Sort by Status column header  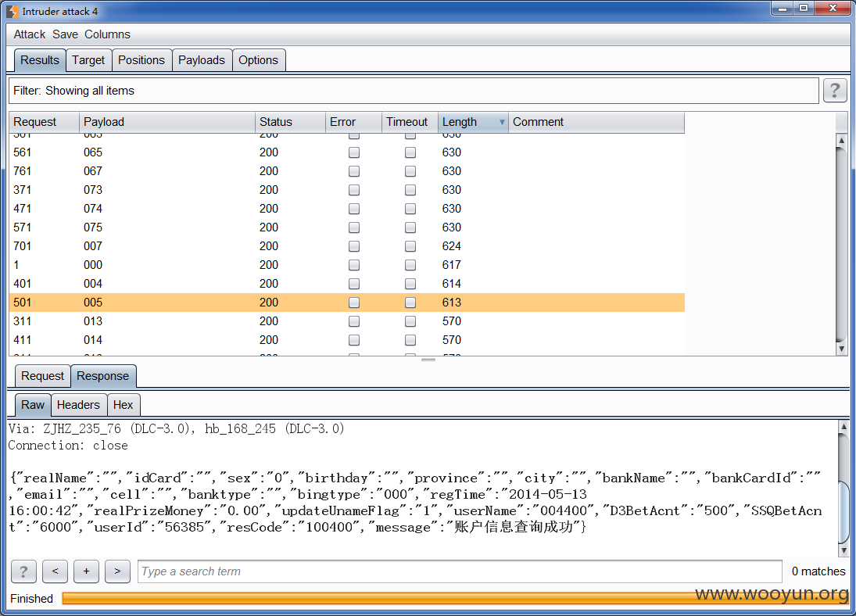coord(291,122)
